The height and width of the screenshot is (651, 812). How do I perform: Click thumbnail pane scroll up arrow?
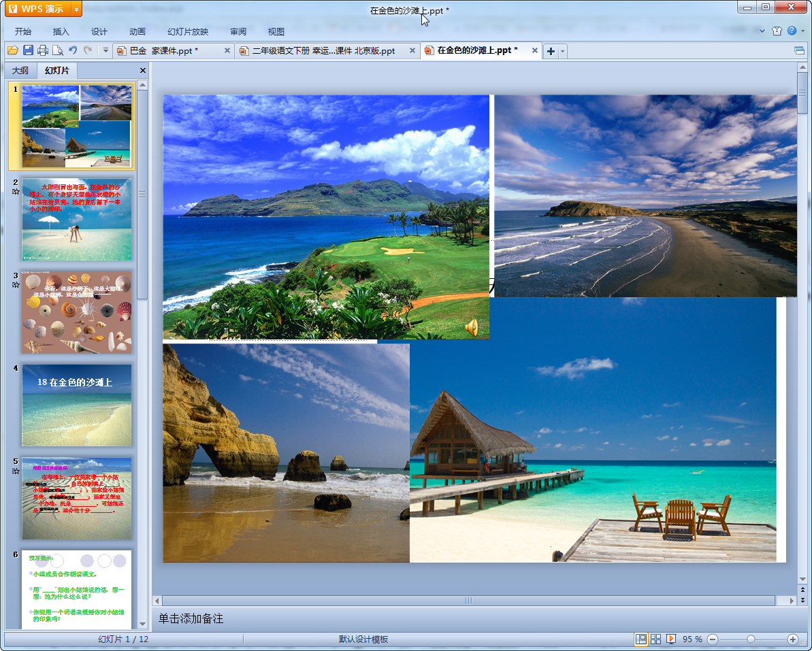(142, 84)
